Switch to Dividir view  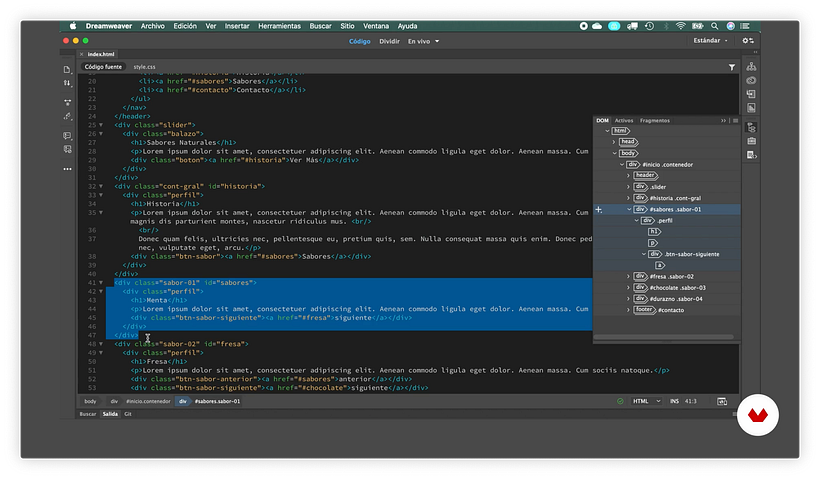[x=389, y=41]
